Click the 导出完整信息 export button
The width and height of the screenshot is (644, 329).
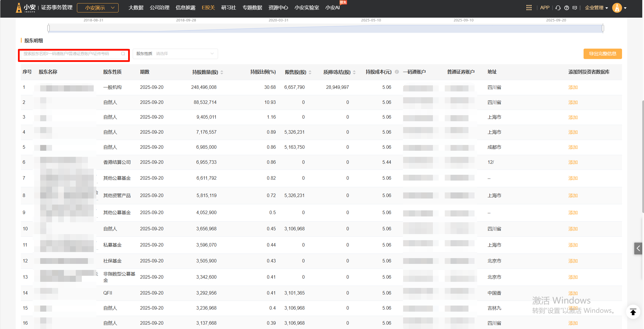coord(602,54)
